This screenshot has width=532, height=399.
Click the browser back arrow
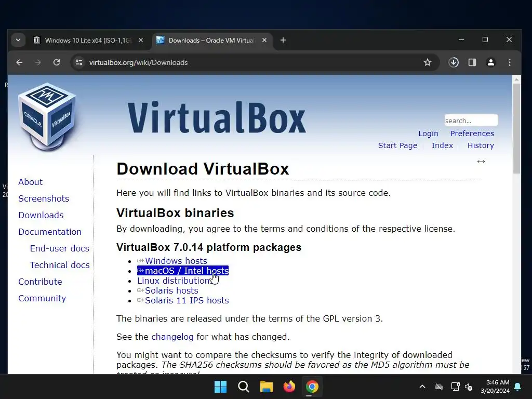(19, 62)
